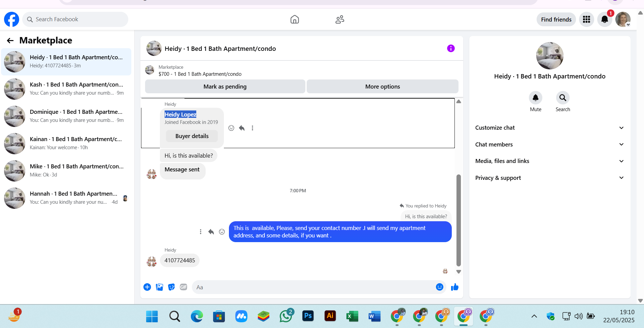Open Heidy conversation in chat list
This screenshot has height=328, width=644.
pos(66,62)
